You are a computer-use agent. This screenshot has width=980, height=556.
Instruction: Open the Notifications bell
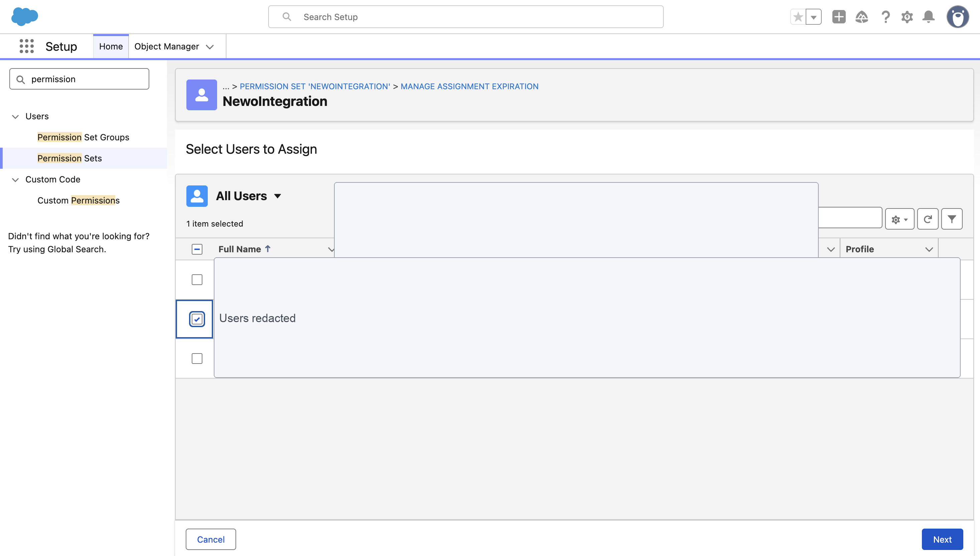(x=929, y=17)
